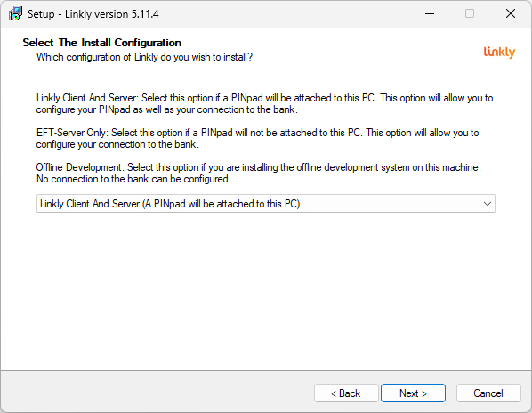Click the EFT-Server Only description paragraph

[x=257, y=139]
